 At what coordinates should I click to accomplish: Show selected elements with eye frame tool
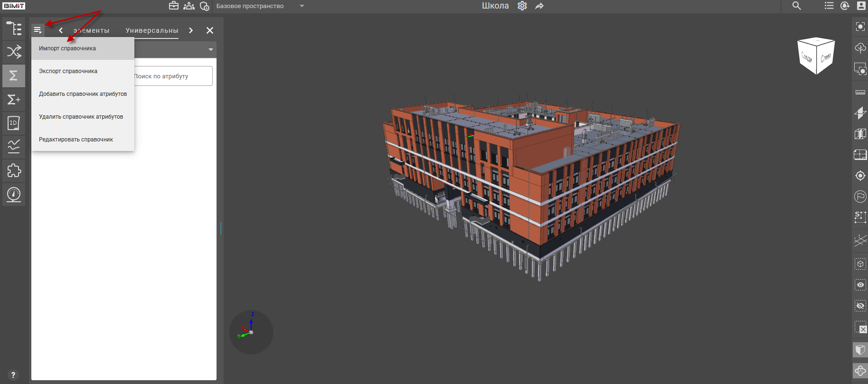860,285
